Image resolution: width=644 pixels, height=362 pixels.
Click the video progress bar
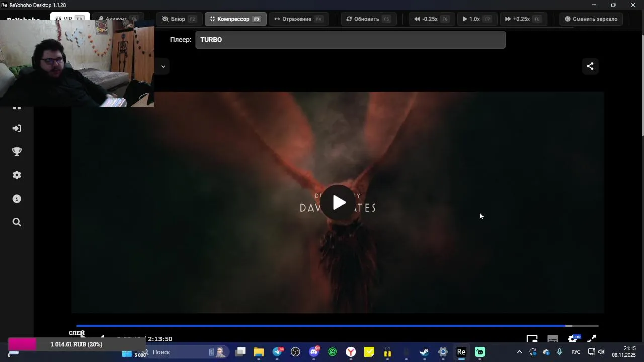click(x=338, y=326)
